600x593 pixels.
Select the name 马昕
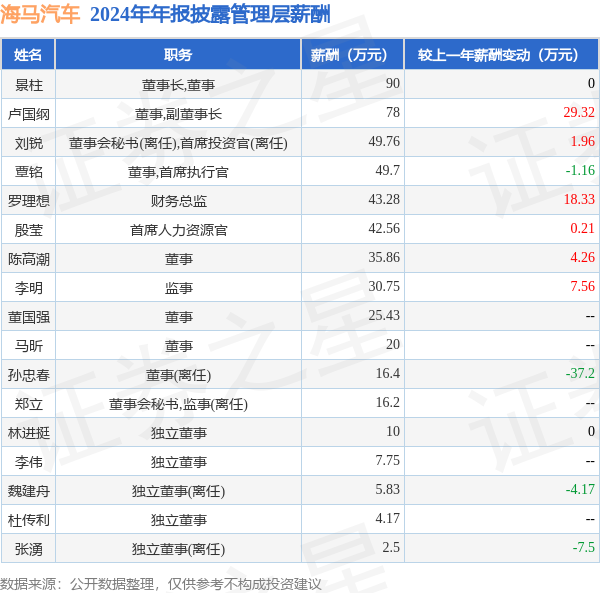29,346
